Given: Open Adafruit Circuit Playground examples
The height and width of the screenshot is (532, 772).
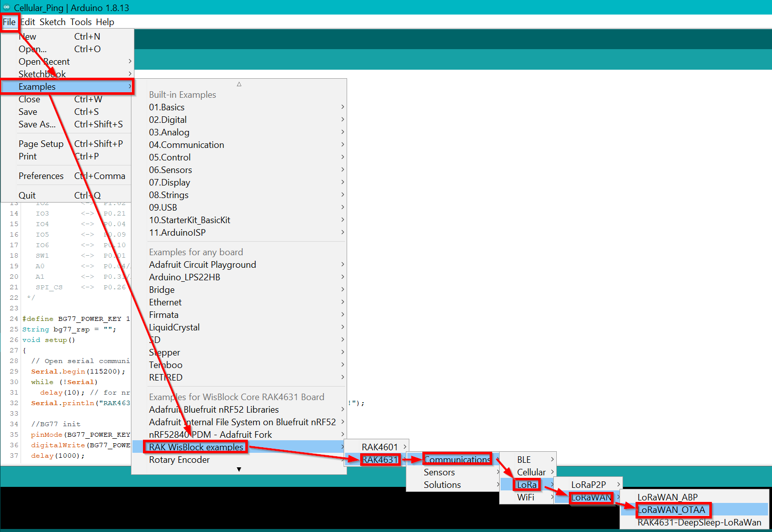Looking at the screenshot, I should pos(239,265).
